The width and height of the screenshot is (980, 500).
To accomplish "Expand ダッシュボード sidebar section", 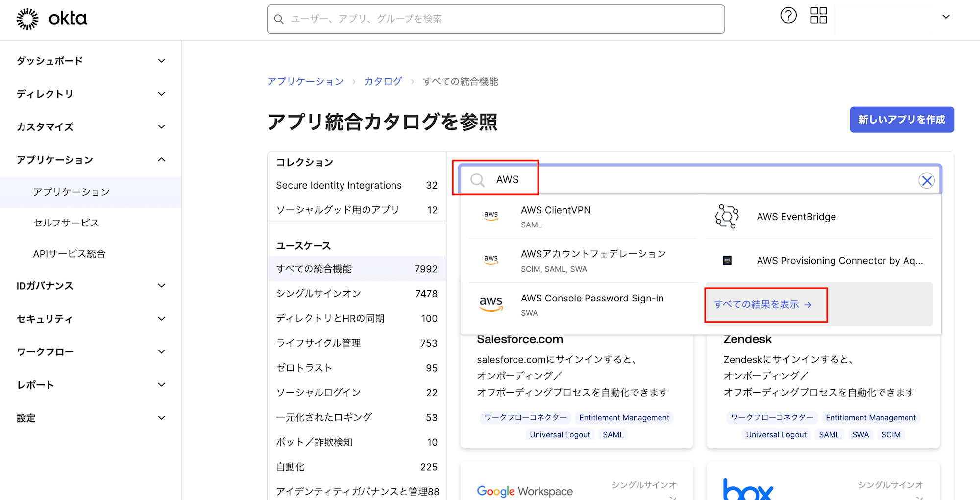I will point(91,61).
